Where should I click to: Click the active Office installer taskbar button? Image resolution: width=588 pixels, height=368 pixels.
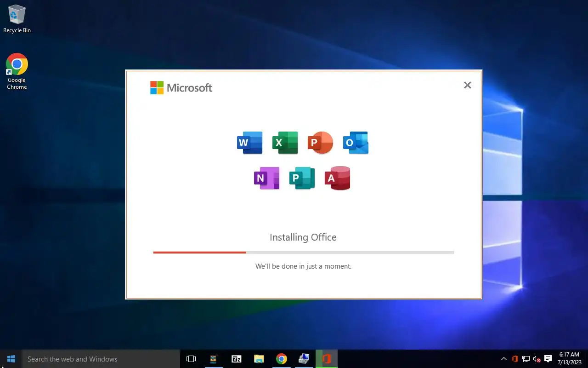[x=327, y=359]
